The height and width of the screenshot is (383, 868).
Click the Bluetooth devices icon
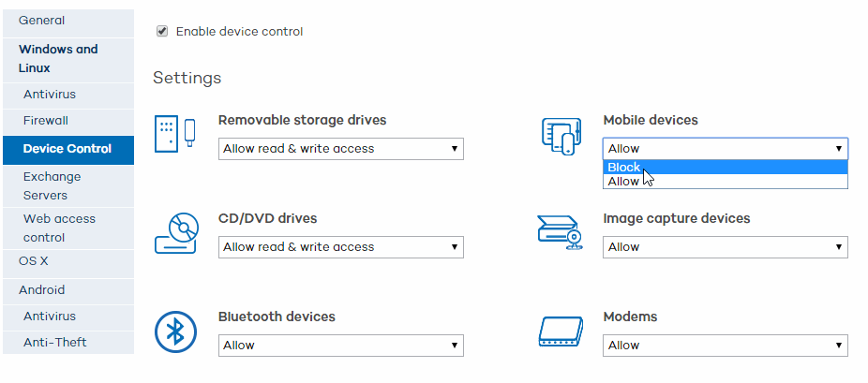pos(175,331)
